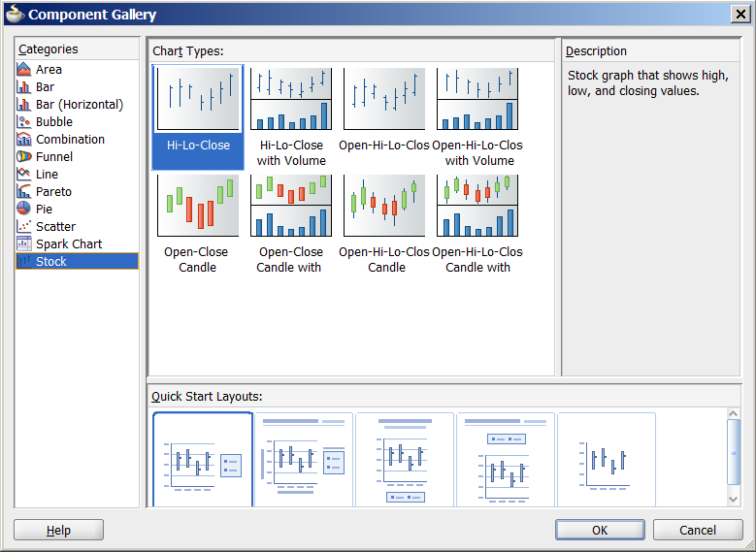Open Help for the Component Gallery

click(58, 531)
